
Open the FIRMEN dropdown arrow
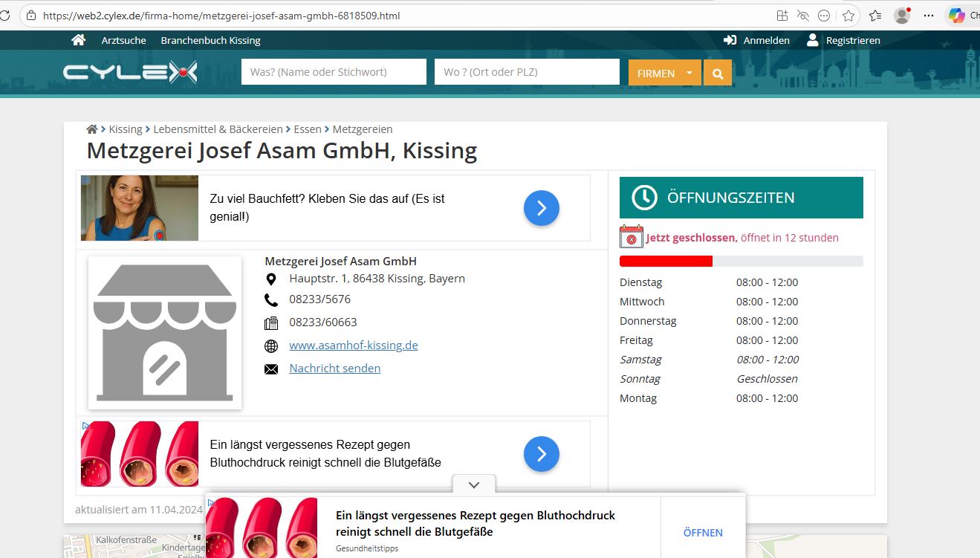tap(689, 73)
